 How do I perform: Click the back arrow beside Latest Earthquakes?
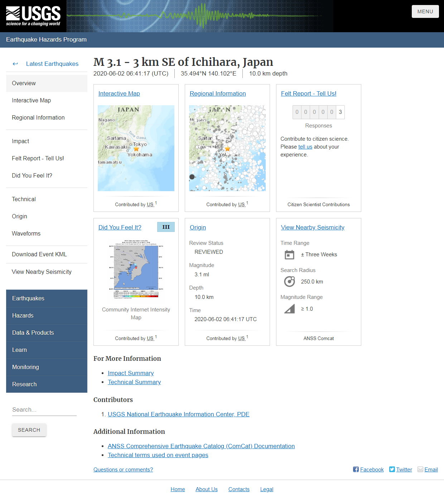[x=15, y=64]
